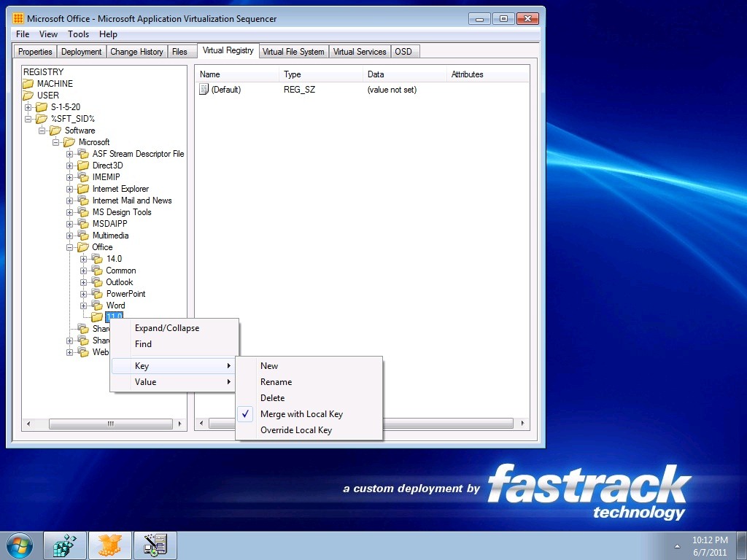Click the Sequencer title bar app icon

pos(18,18)
